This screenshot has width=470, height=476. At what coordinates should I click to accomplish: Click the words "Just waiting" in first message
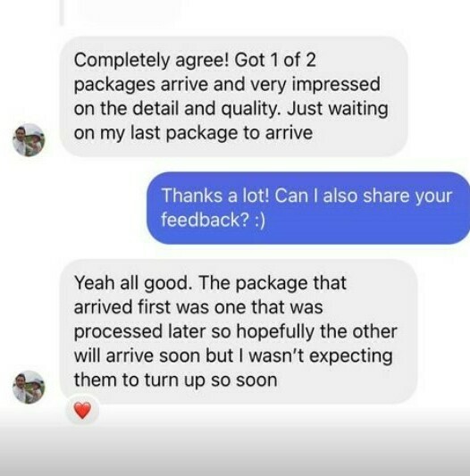tap(338, 109)
